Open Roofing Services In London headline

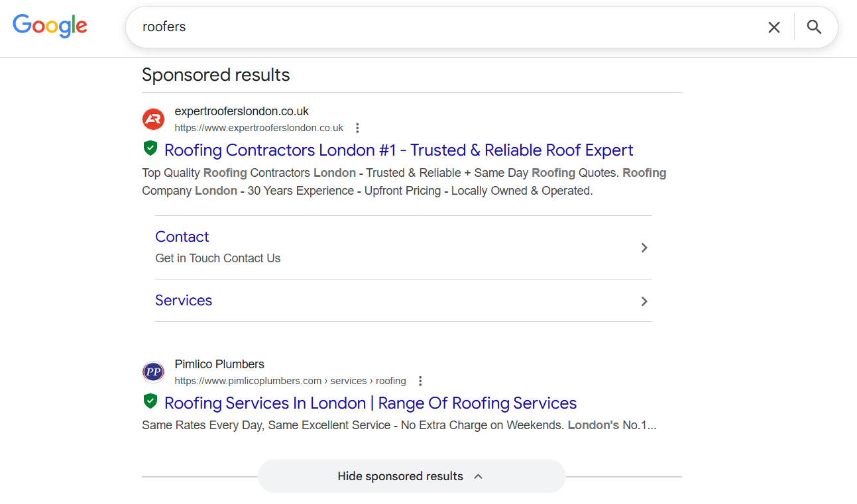(x=371, y=403)
